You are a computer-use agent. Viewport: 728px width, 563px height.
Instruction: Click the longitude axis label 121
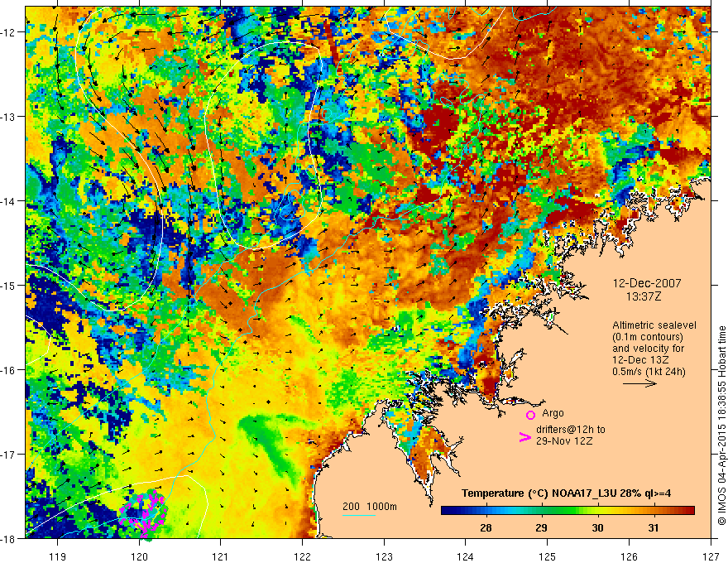pyautogui.click(x=221, y=556)
